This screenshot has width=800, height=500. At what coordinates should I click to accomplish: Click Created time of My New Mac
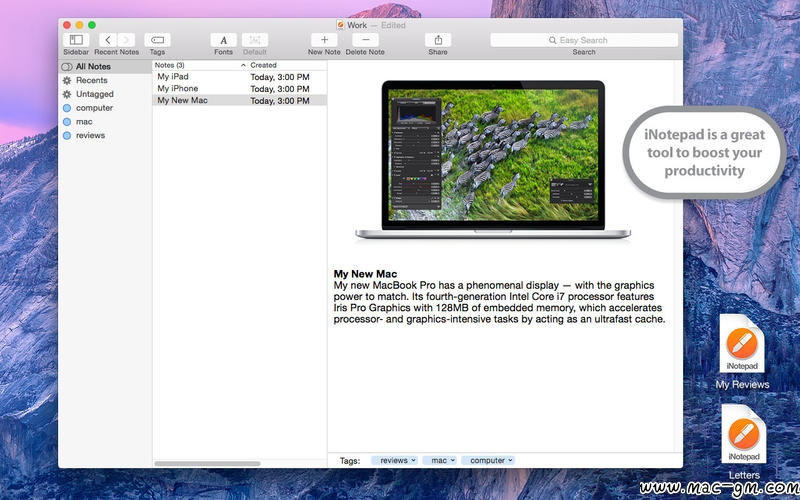(x=280, y=101)
